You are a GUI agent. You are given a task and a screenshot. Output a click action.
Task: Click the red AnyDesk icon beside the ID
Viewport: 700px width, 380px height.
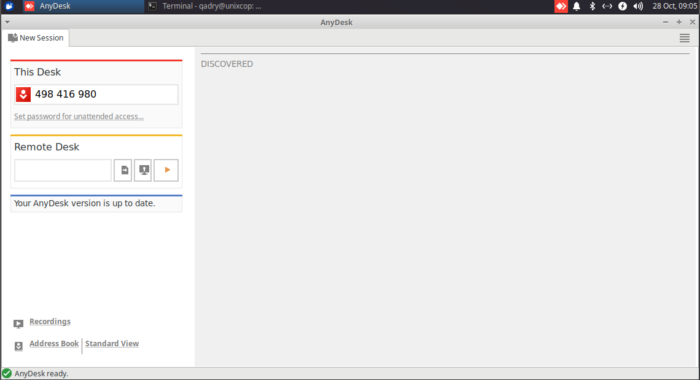pyautogui.click(x=23, y=94)
